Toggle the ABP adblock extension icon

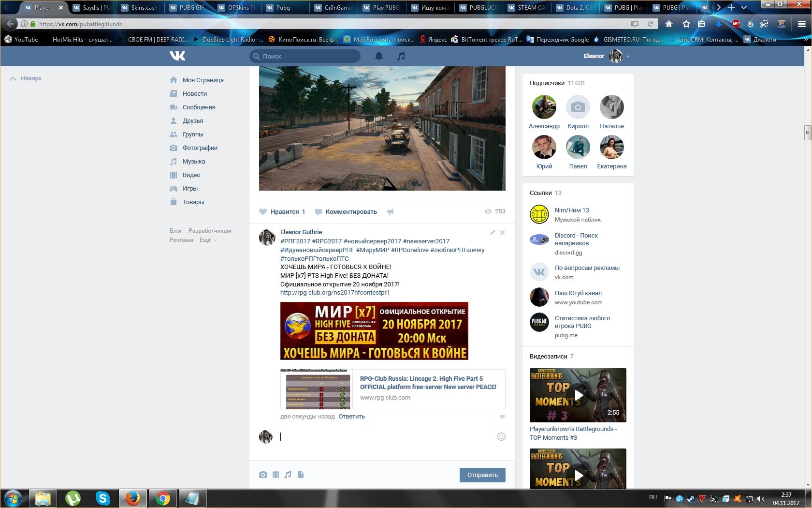(x=736, y=24)
